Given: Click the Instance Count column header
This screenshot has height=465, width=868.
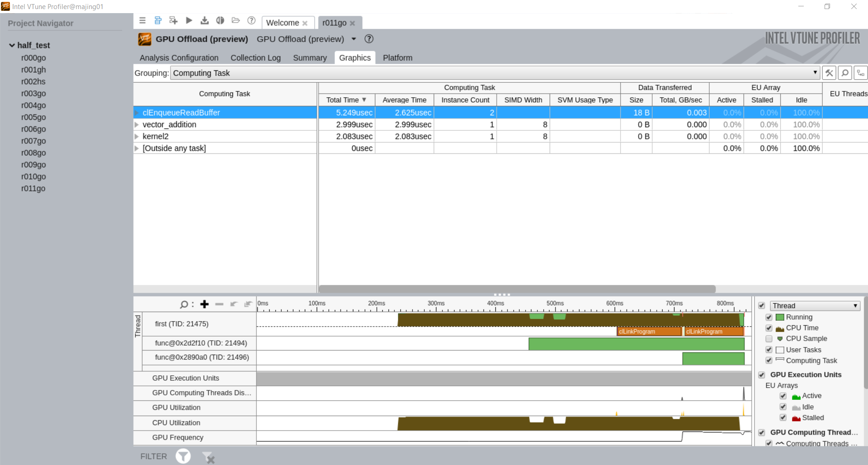Looking at the screenshot, I should click(465, 100).
